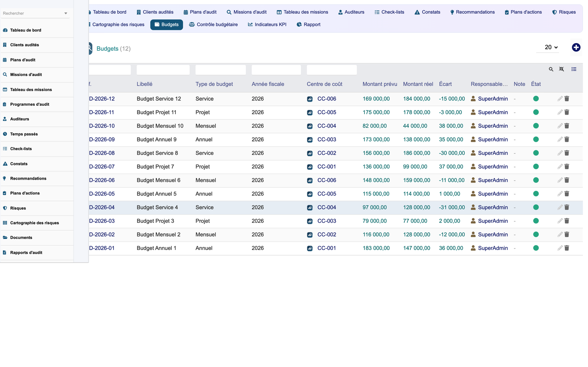Click the Type de budget filter field
The height and width of the screenshot is (367, 588).
tap(221, 70)
